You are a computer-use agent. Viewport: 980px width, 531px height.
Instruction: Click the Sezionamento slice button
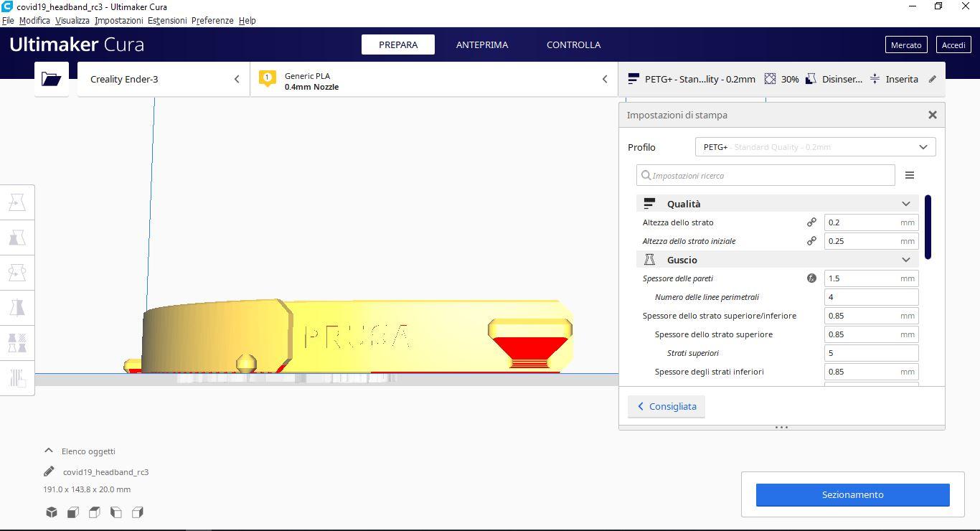point(853,494)
